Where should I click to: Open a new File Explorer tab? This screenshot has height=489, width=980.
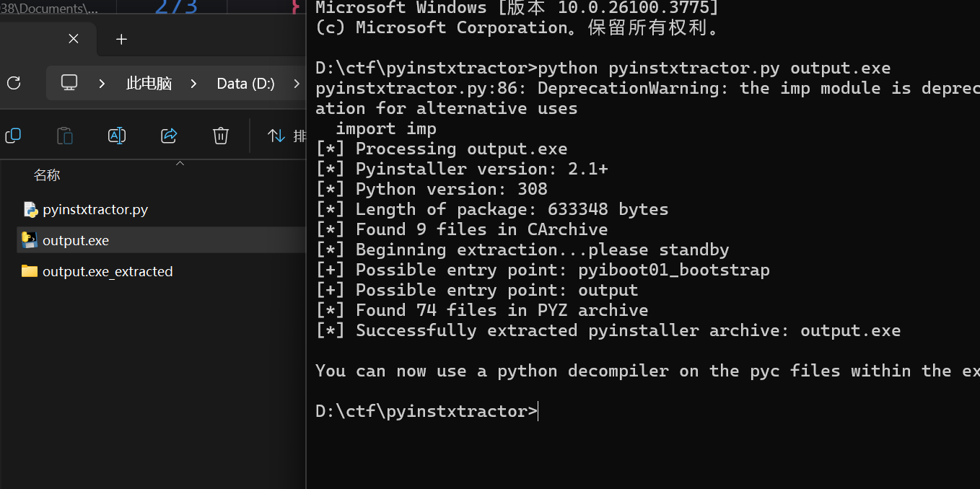[x=121, y=39]
